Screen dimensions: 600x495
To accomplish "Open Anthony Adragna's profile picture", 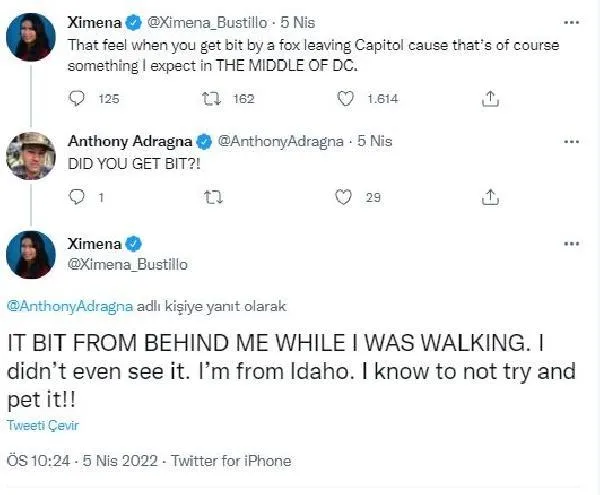I will (30, 156).
